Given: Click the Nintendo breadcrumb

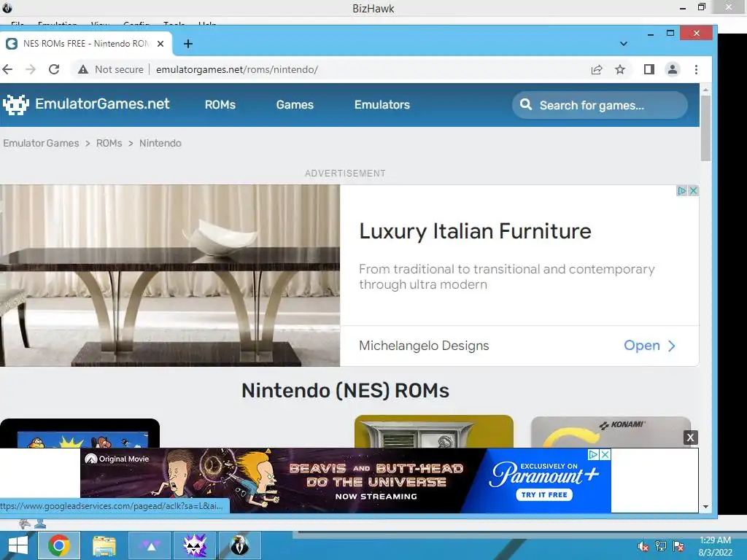Looking at the screenshot, I should 160,144.
